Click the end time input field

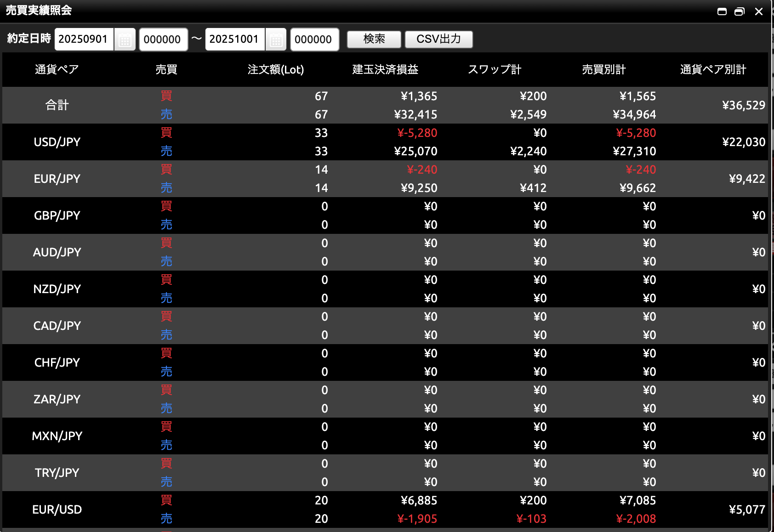[314, 40]
